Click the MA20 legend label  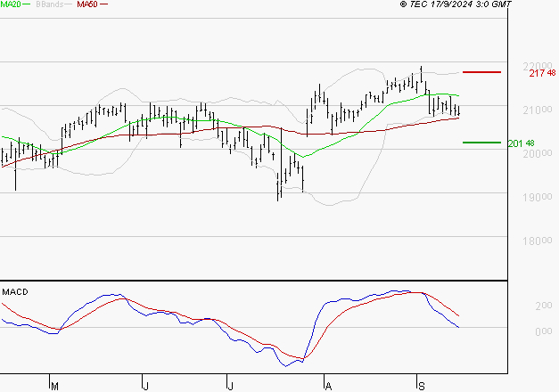click(11, 4)
